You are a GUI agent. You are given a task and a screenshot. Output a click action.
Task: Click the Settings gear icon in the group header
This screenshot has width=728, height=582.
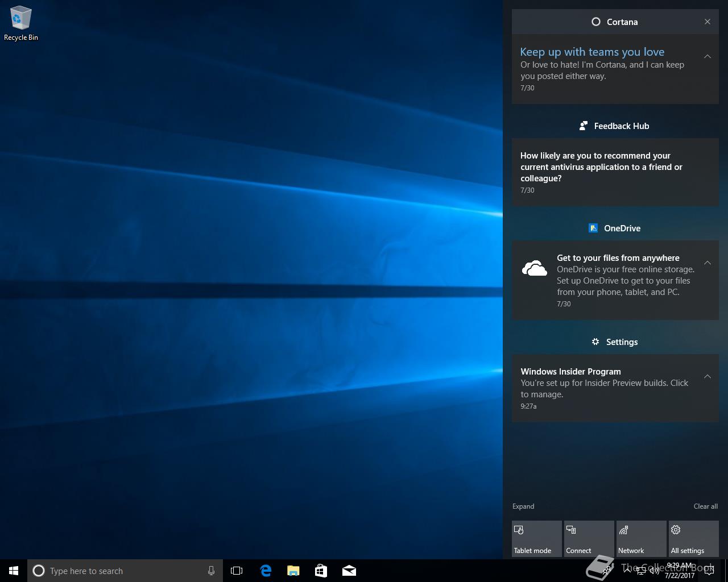595,342
